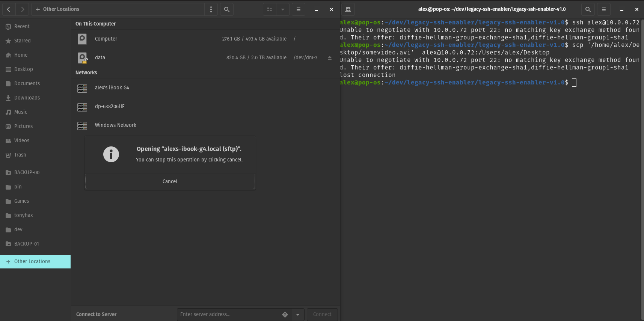
Task: Select Other Locations in the sidebar
Action: (35, 262)
